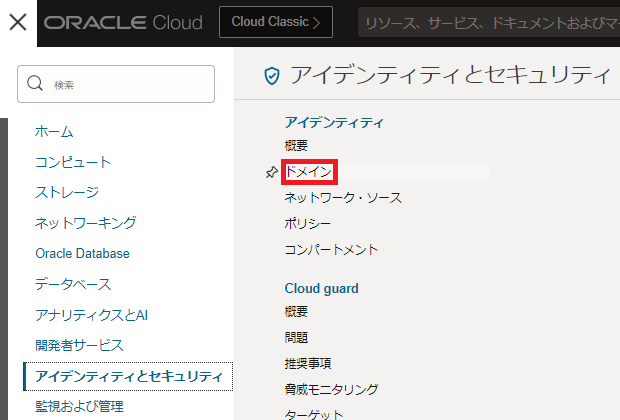Open the コンピュート menu category

[73, 162]
